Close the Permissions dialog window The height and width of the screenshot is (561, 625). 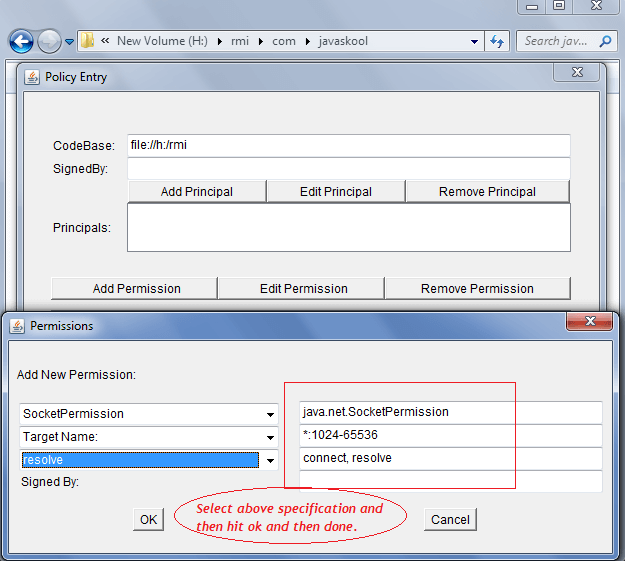click(x=589, y=321)
